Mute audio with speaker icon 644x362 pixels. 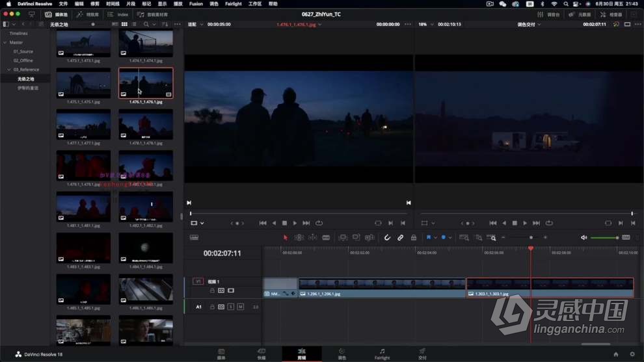pyautogui.click(x=584, y=238)
